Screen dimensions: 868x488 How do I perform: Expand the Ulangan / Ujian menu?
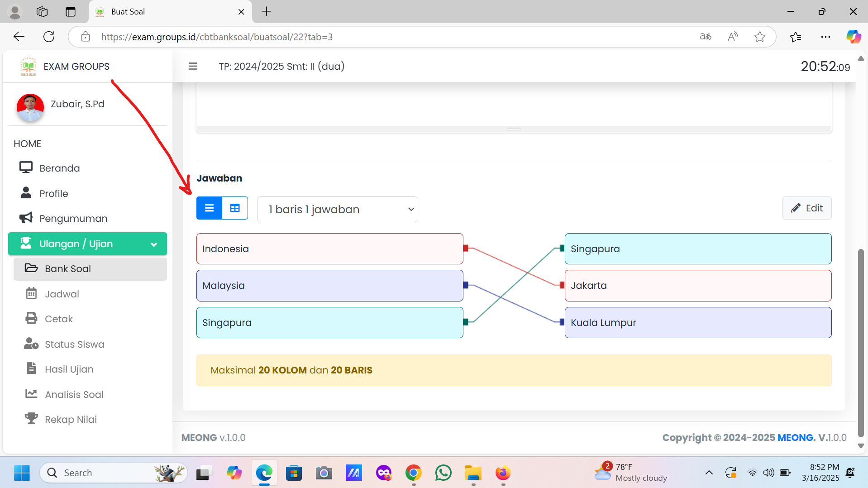[87, 244]
